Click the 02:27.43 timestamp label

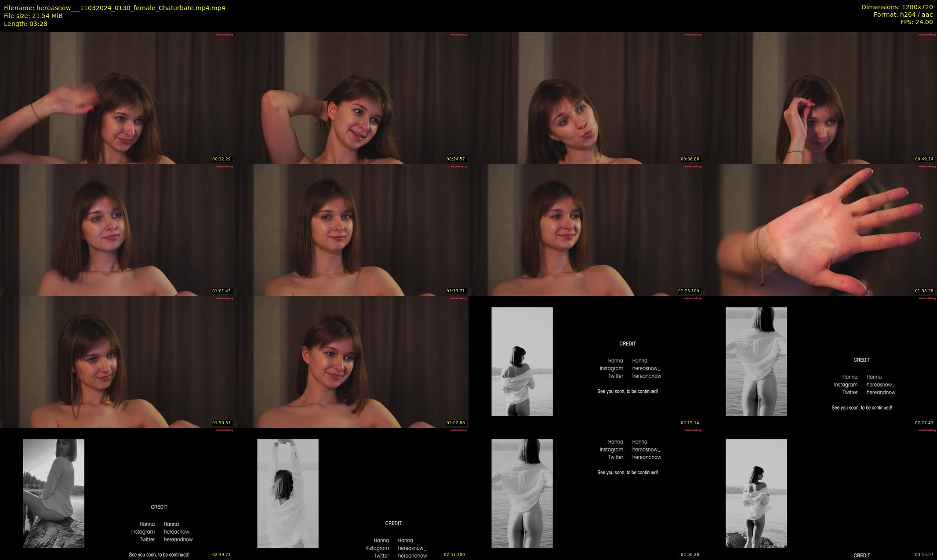[924, 423]
